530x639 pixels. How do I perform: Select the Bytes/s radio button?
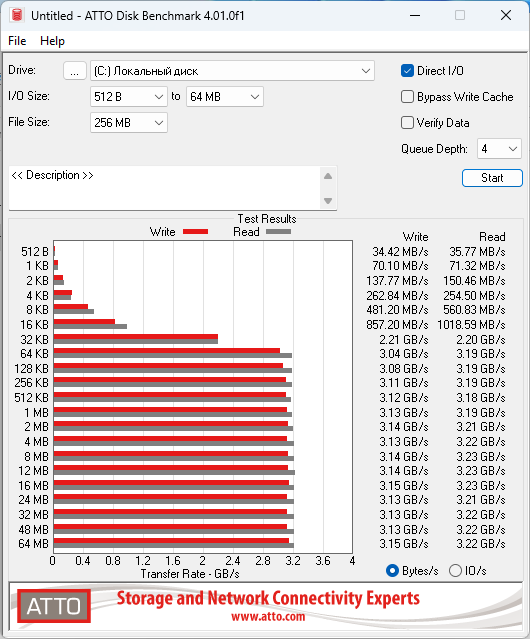click(x=392, y=571)
